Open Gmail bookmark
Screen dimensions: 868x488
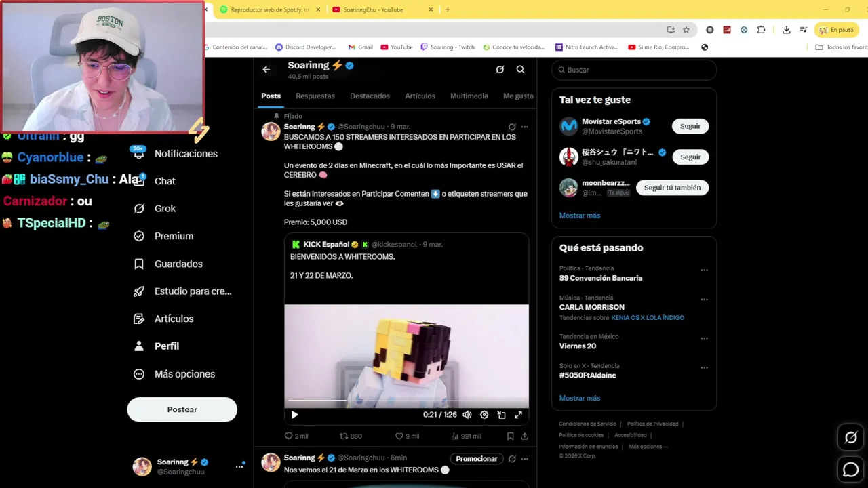360,47
